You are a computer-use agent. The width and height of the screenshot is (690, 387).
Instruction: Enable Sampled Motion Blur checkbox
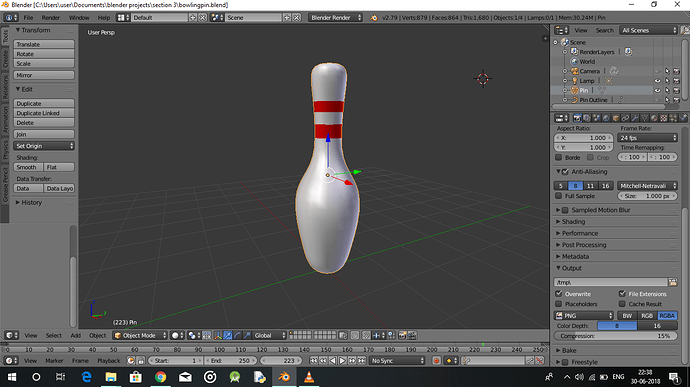[565, 210]
